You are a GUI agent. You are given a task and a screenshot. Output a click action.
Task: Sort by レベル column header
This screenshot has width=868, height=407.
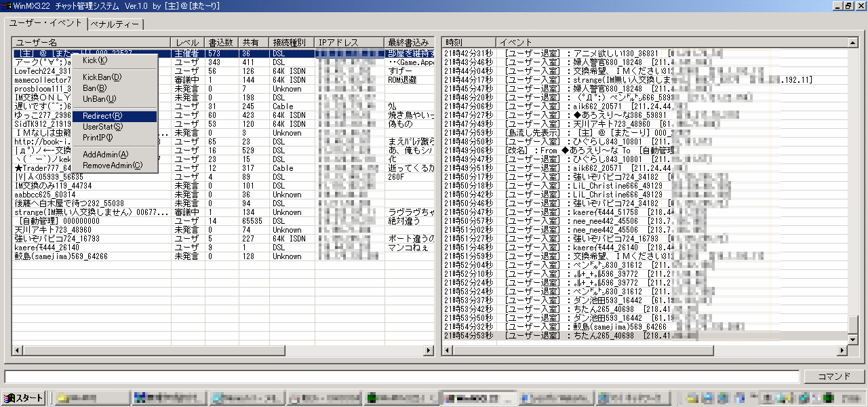pos(187,43)
